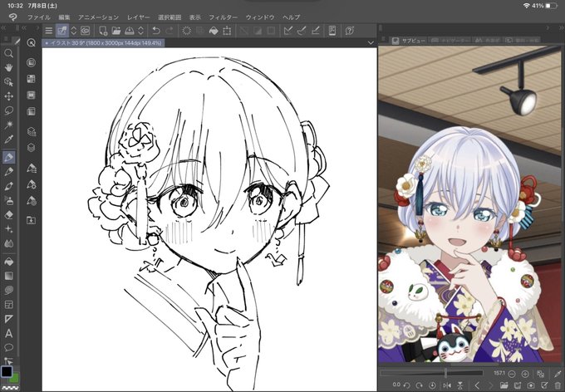Toggle the highlighted touch gesture icon in the command bar
This screenshot has width=565, height=392.
[x=62, y=31]
